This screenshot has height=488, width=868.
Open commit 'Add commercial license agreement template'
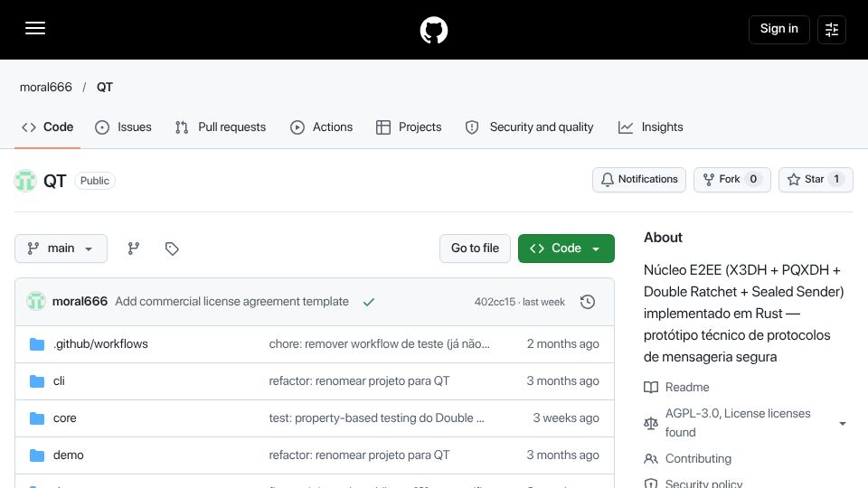[x=232, y=302]
